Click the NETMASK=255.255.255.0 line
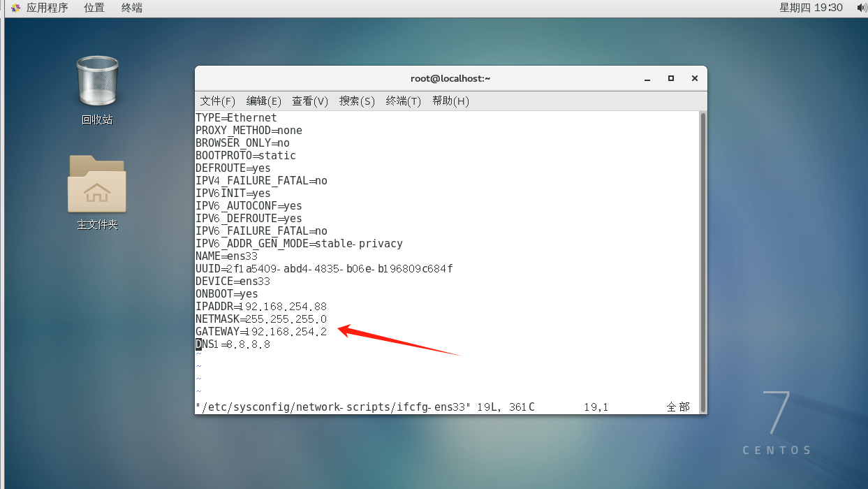The height and width of the screenshot is (489, 868). (261, 319)
